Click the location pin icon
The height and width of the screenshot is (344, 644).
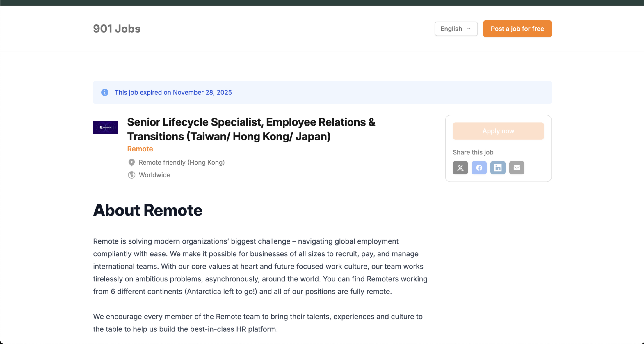(131, 163)
